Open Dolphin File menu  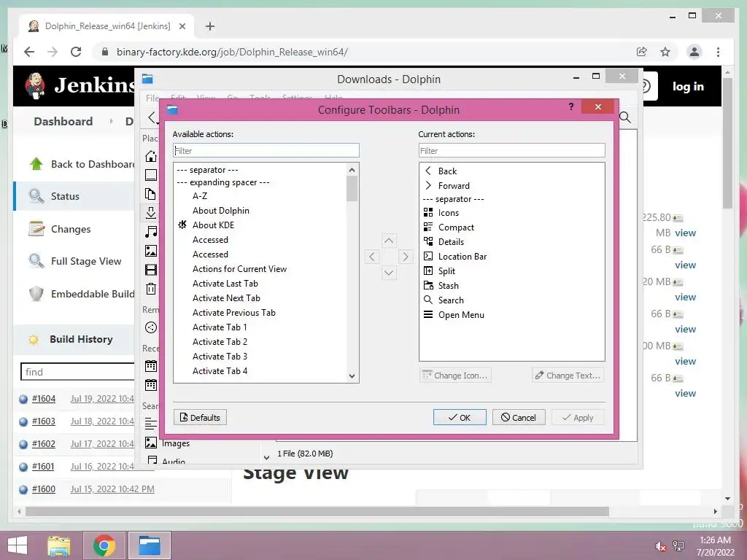(152, 98)
